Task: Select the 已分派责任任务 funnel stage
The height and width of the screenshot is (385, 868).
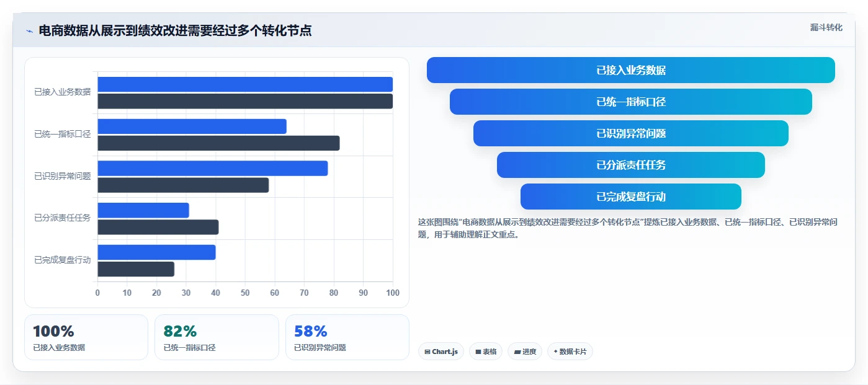Action: point(631,165)
